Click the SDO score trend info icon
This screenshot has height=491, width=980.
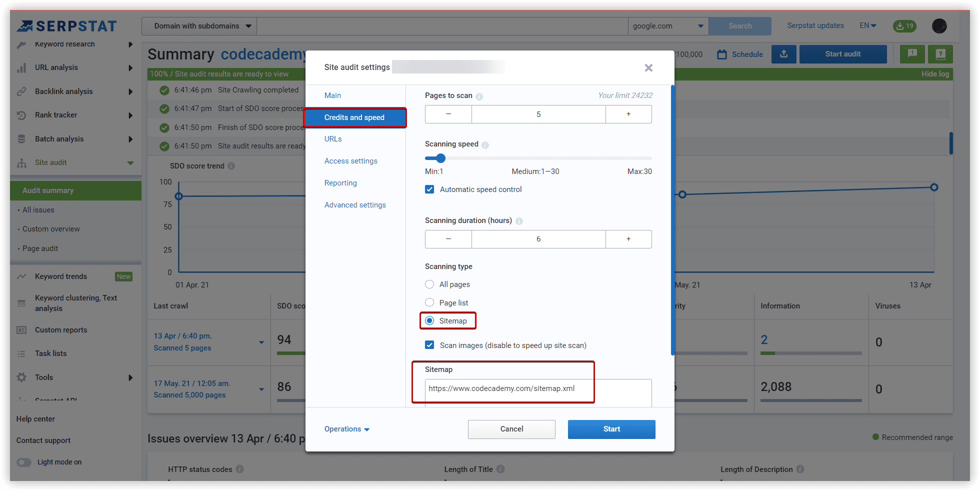[231, 166]
